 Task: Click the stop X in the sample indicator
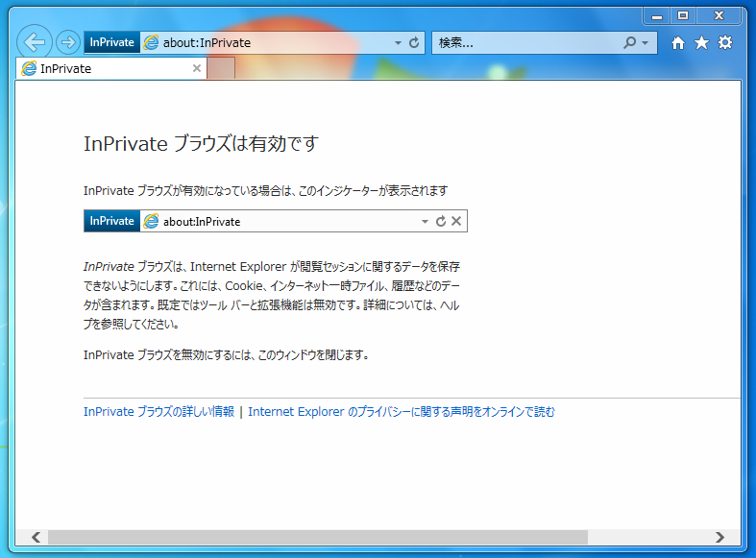pos(456,221)
